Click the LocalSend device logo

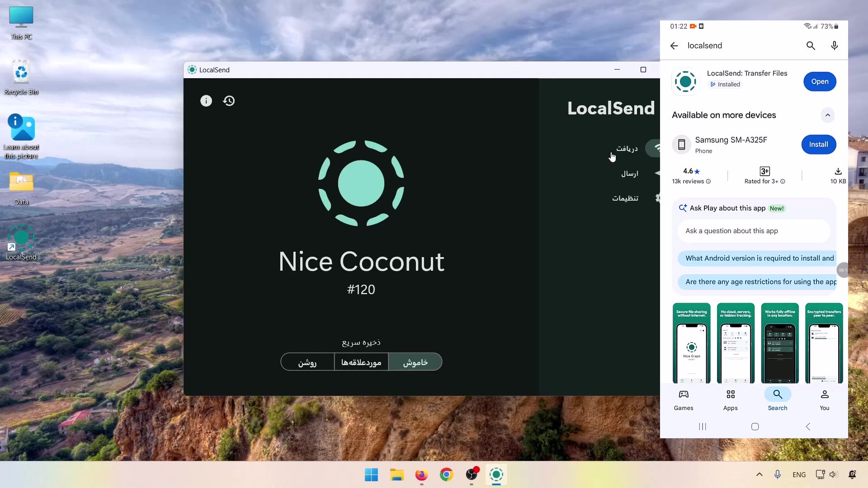click(361, 183)
